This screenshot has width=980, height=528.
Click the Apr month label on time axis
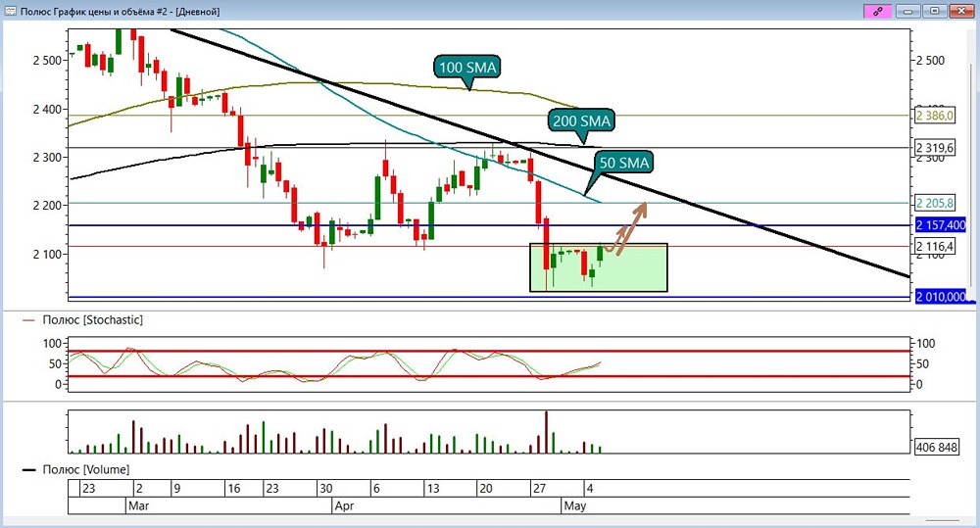point(344,505)
